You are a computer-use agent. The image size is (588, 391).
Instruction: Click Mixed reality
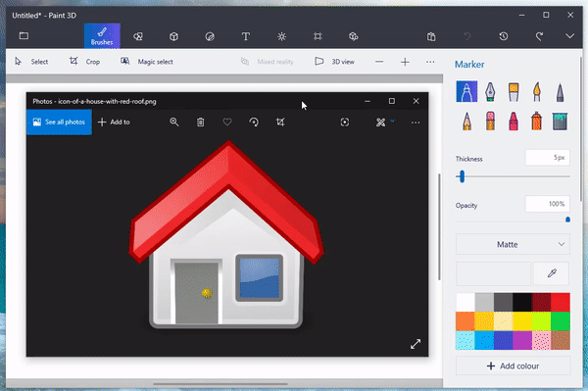pos(267,62)
